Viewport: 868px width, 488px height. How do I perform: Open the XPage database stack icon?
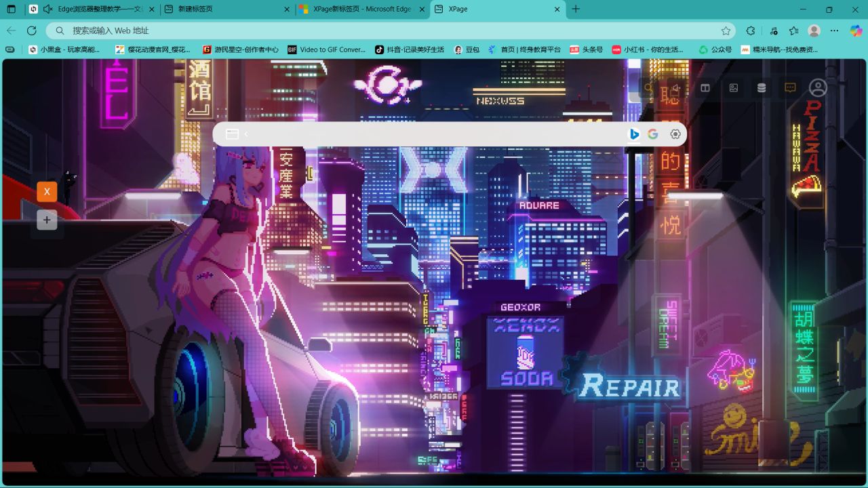762,87
